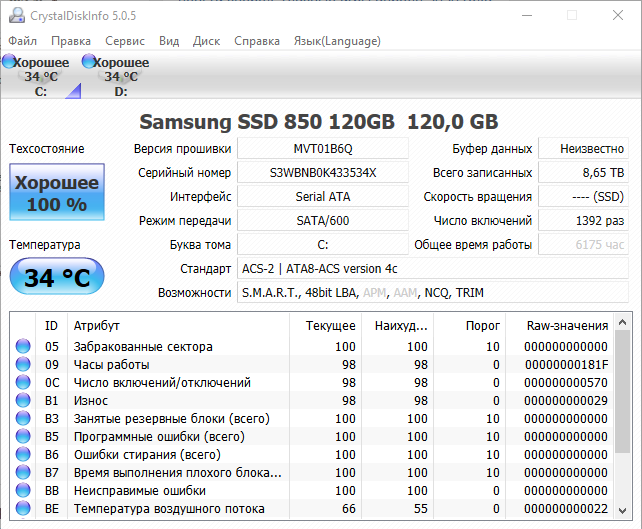Open the Файл menu
642x529 pixels.
tap(23, 41)
